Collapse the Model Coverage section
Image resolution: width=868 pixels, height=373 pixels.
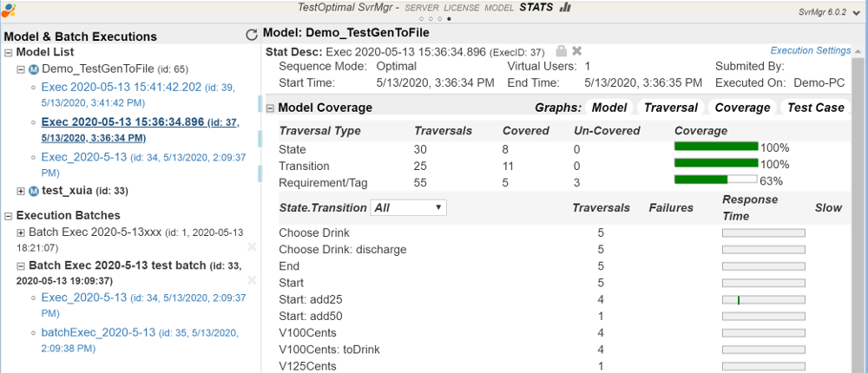(270, 108)
